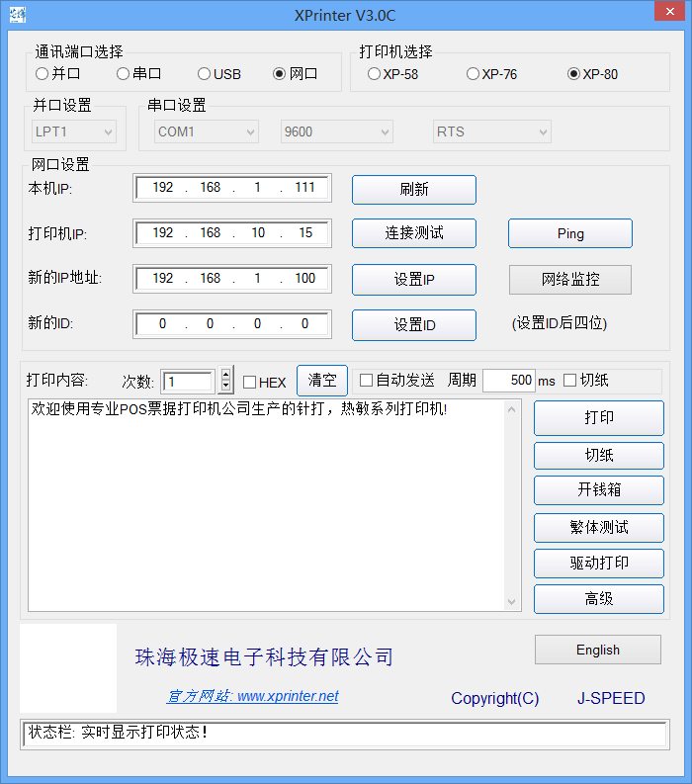The height and width of the screenshot is (784, 692).
Task: Click the text area scrollbar down arrow
Action: [x=511, y=601]
